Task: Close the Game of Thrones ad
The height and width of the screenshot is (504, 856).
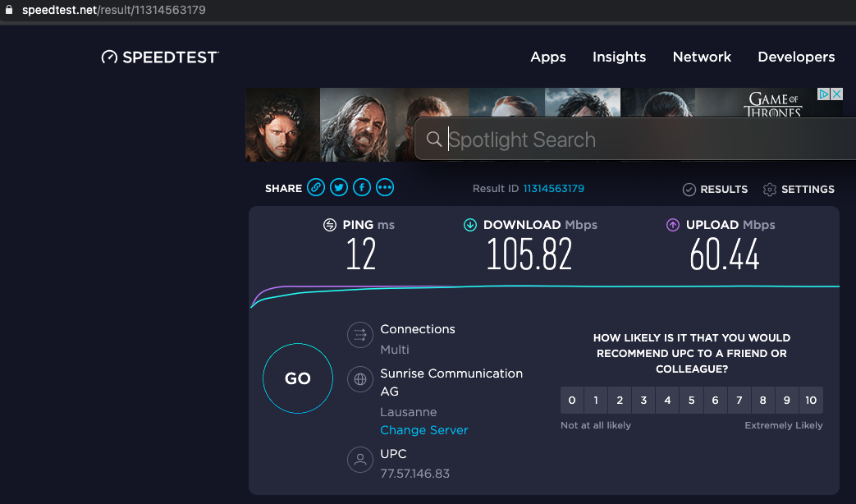Action: coord(836,94)
